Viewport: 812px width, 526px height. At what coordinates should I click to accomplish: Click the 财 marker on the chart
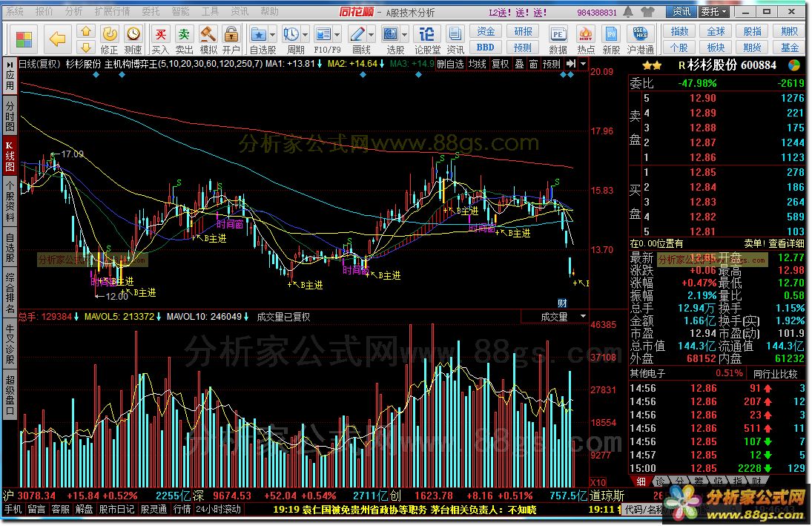click(x=562, y=303)
